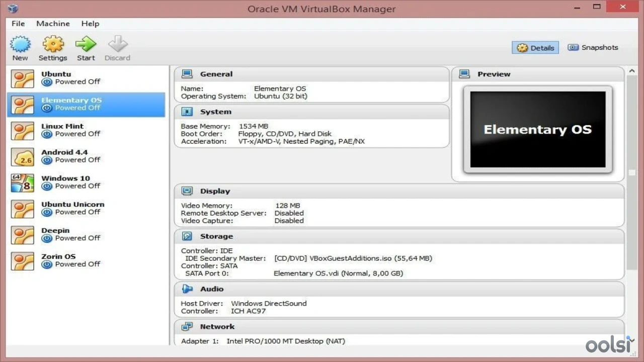644x362 pixels.
Task: Open the General section header link
Action: [x=216, y=74]
